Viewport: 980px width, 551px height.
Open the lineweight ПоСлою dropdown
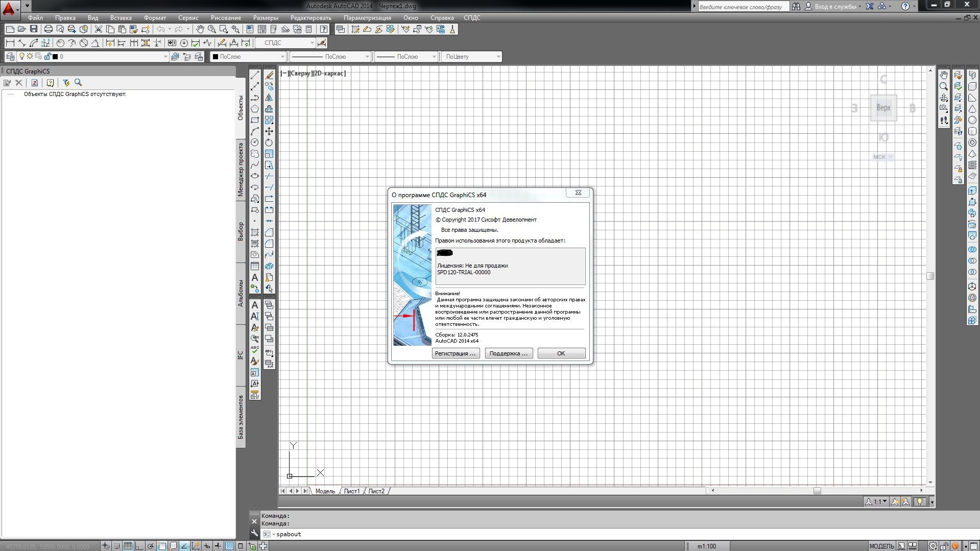[407, 57]
